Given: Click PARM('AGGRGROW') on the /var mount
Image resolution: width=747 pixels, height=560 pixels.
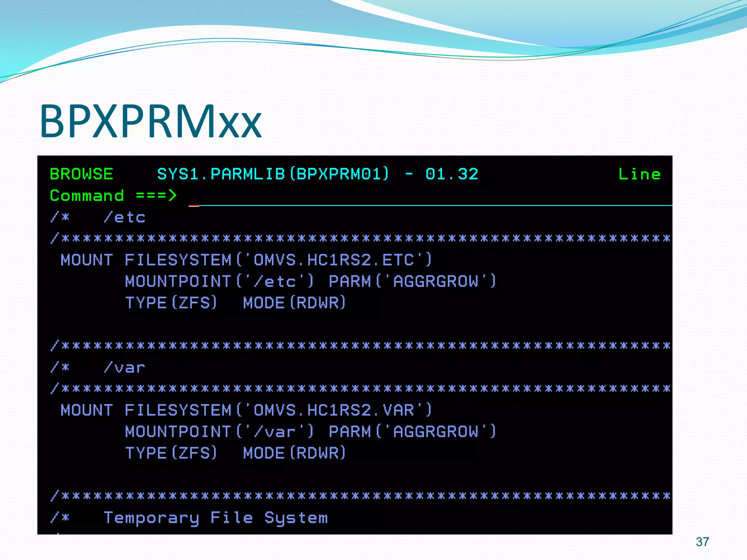Looking at the screenshot, I should (x=412, y=432).
